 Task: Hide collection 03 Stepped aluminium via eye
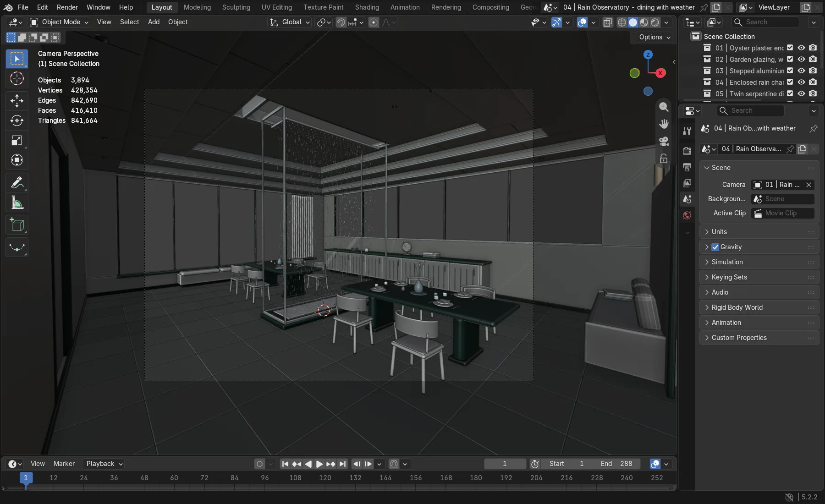(801, 71)
